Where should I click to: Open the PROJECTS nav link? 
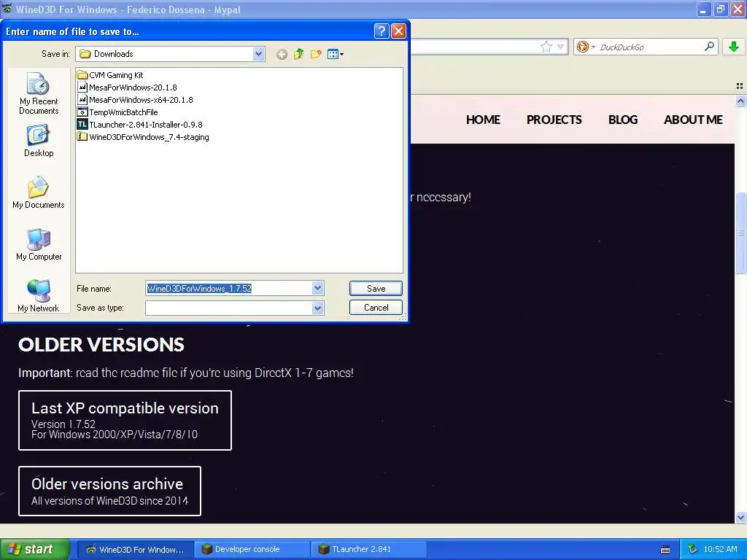click(x=554, y=120)
